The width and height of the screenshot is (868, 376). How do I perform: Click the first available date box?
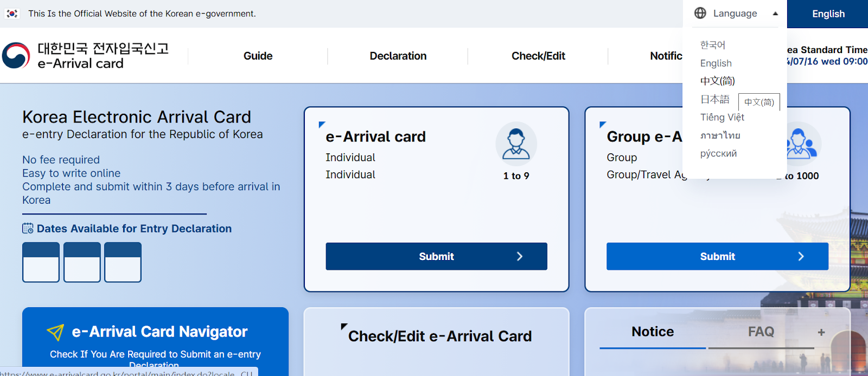41,262
